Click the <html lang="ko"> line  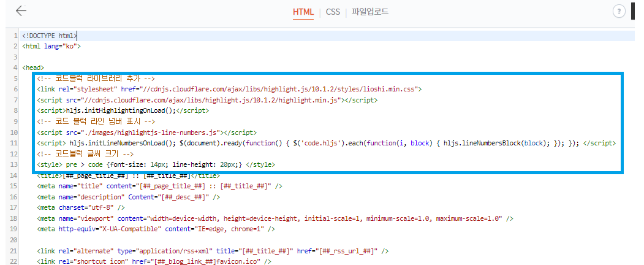click(x=51, y=47)
